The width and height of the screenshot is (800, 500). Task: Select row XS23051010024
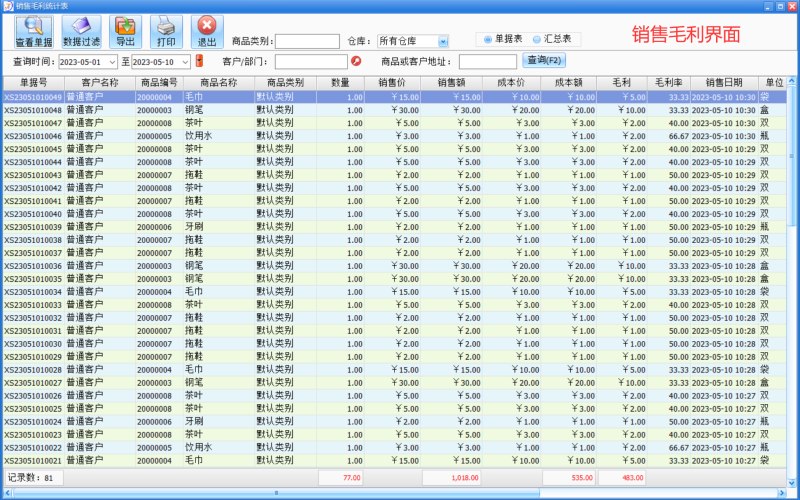tap(395, 422)
